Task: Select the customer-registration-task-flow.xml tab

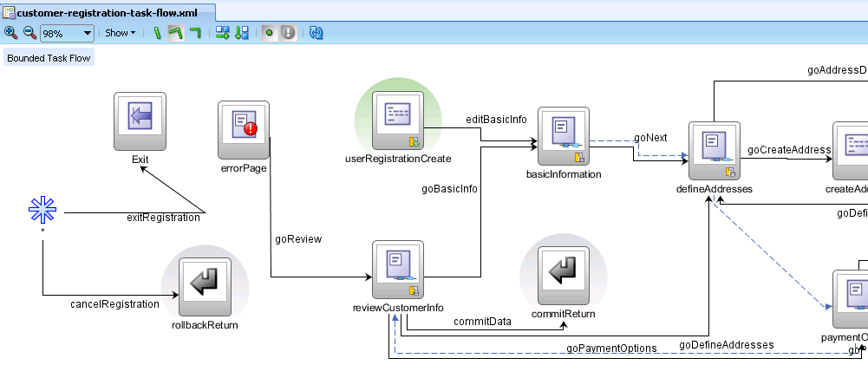Action: pyautogui.click(x=108, y=10)
